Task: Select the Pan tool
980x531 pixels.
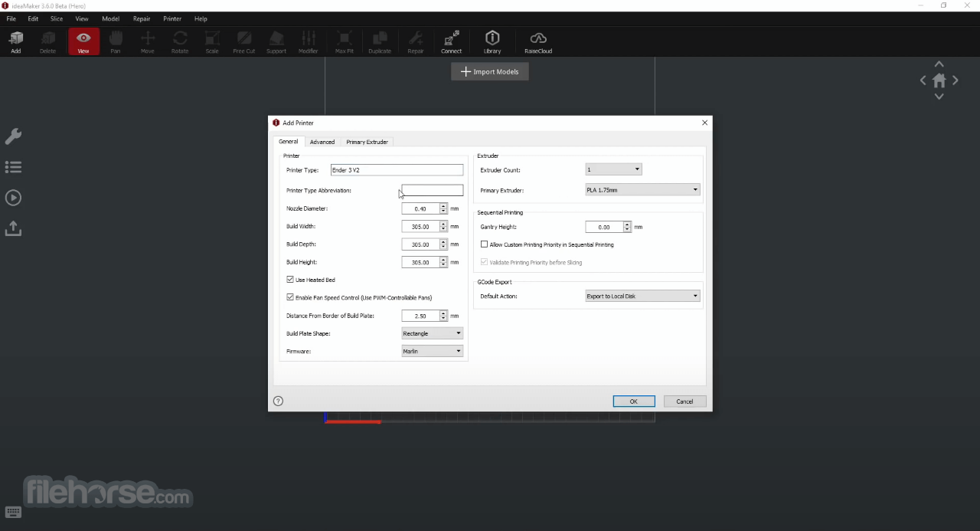Action: point(115,42)
